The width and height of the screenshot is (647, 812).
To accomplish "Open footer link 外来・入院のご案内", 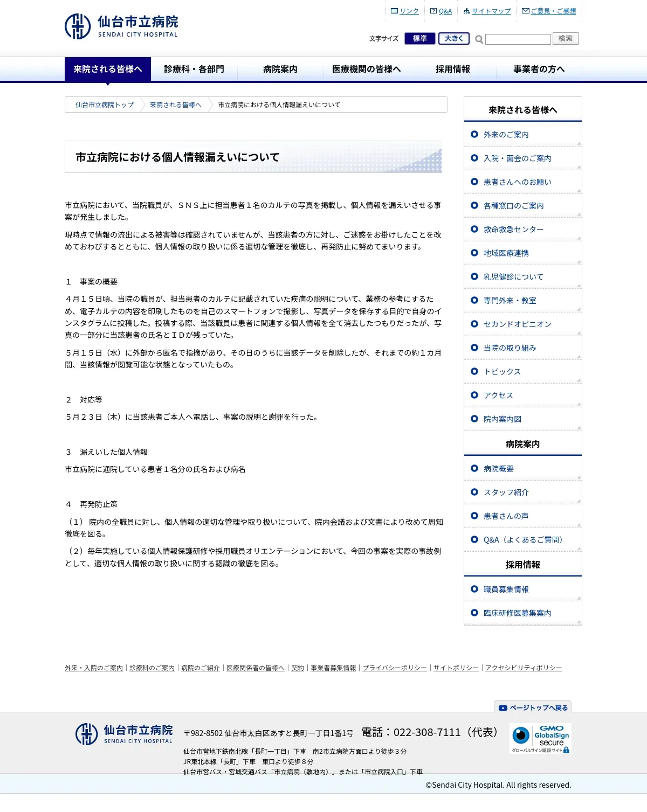I will point(94,668).
